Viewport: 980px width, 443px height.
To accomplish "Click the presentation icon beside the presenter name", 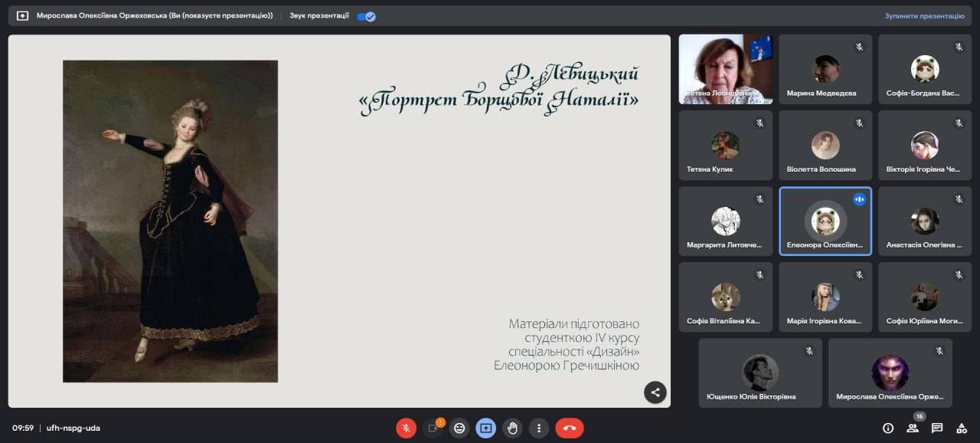I will tap(22, 16).
